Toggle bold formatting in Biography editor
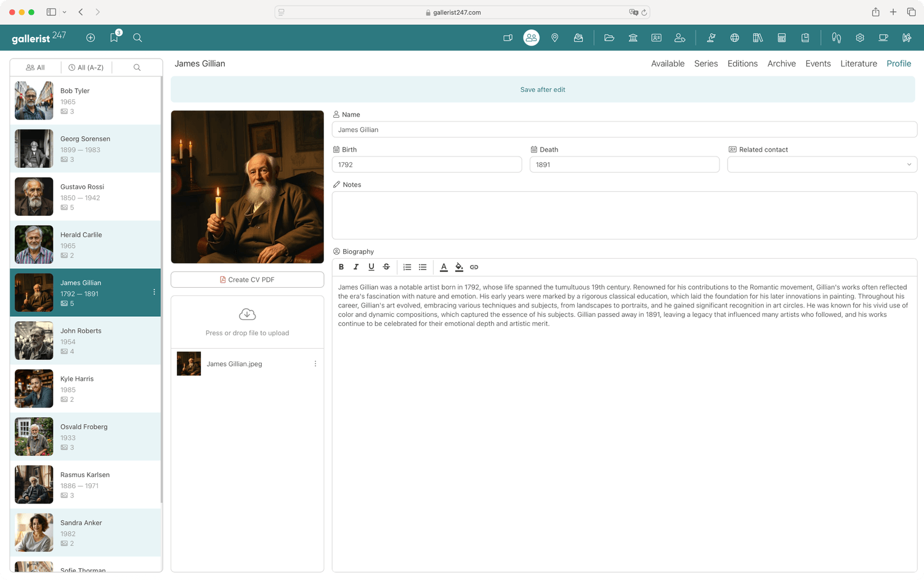The height and width of the screenshot is (580, 924). (341, 267)
